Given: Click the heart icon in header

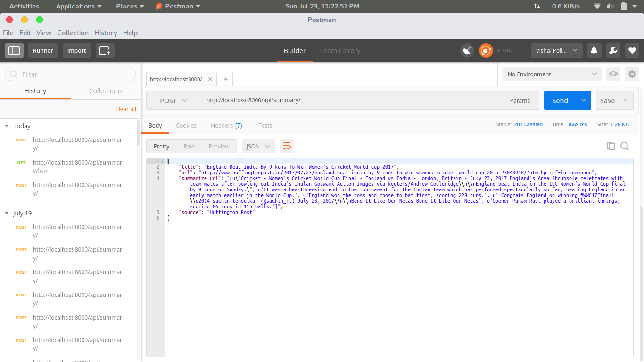Looking at the screenshot, I should (x=632, y=50).
